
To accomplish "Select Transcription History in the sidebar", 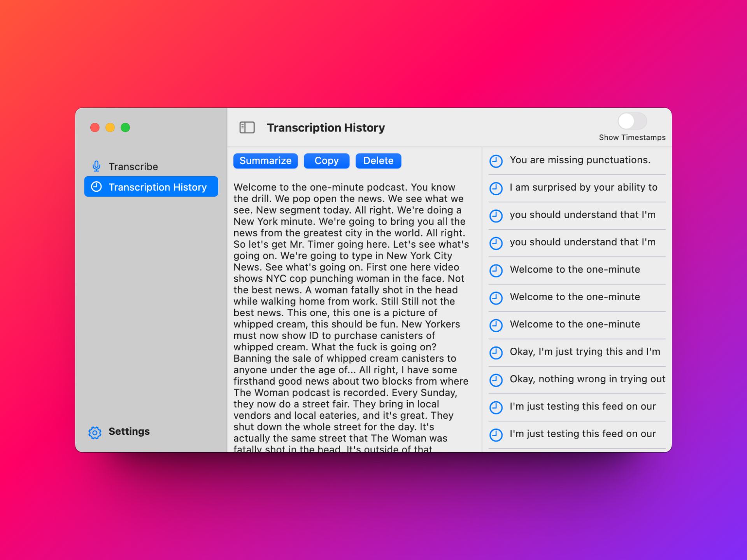I will point(157,187).
